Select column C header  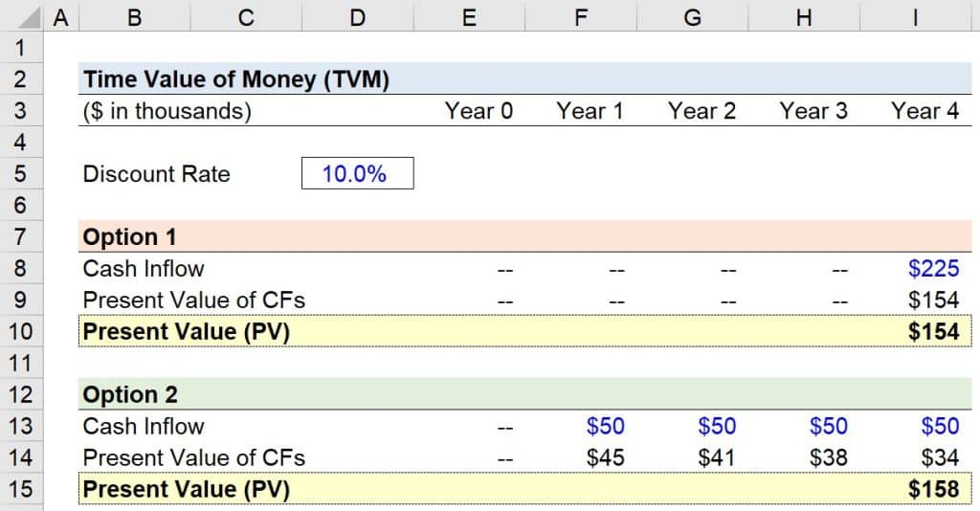click(x=246, y=15)
